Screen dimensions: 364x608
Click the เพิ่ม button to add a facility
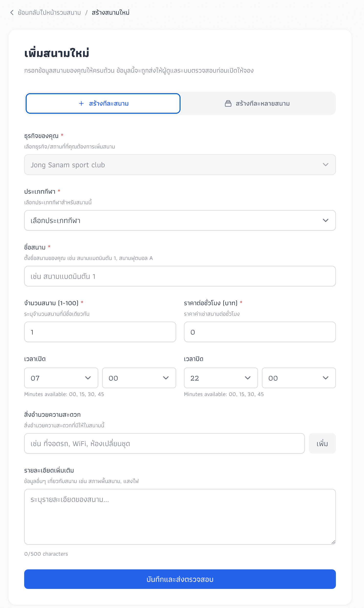pyautogui.click(x=322, y=443)
